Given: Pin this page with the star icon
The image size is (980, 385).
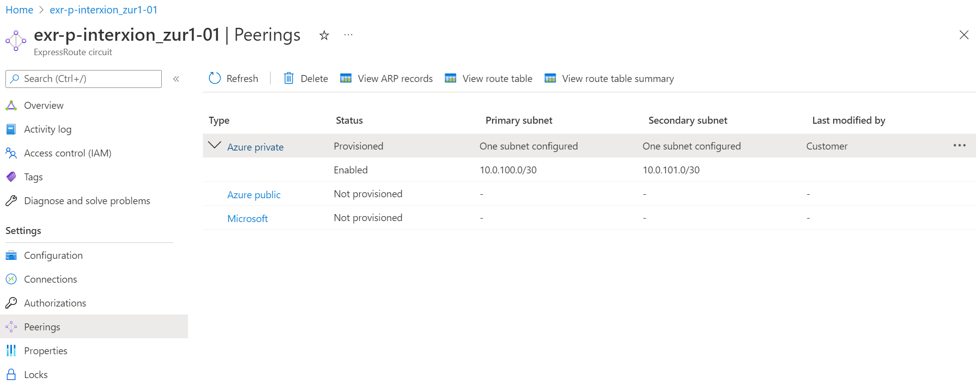Looking at the screenshot, I should coord(324,35).
